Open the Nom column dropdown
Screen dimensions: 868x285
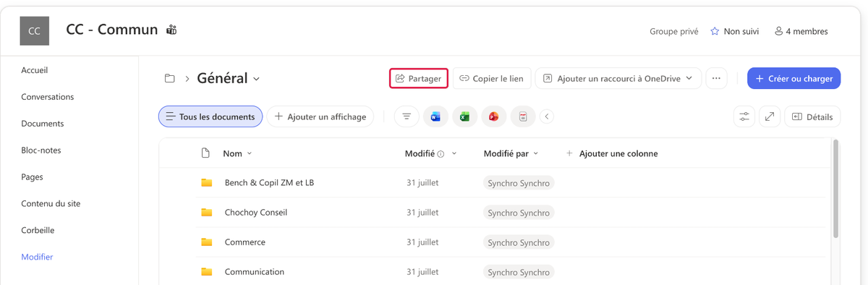[x=250, y=153]
